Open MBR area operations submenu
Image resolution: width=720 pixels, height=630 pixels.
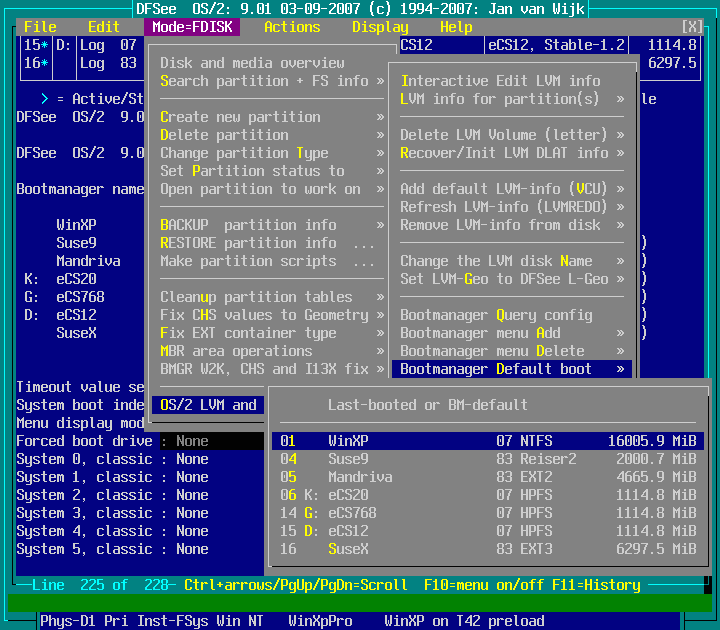tap(271, 351)
